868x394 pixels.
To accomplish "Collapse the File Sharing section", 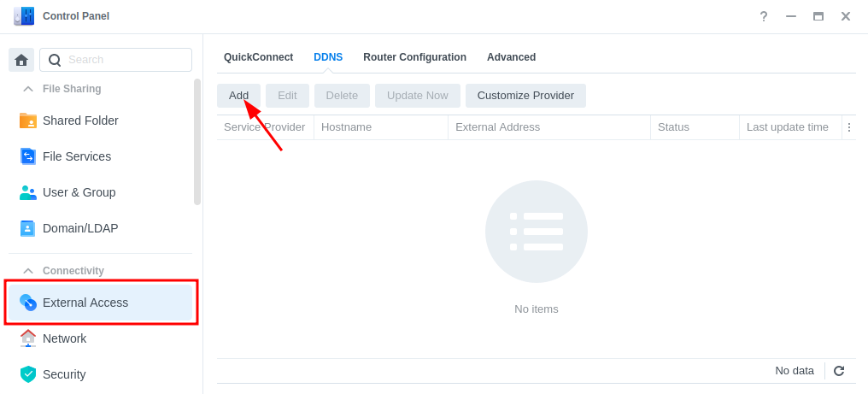I will click(x=27, y=89).
